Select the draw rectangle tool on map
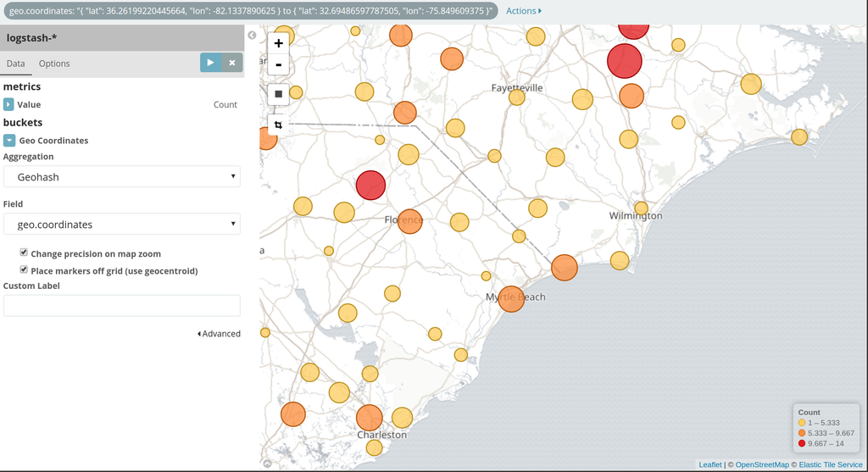The height and width of the screenshot is (472, 868). point(278,94)
